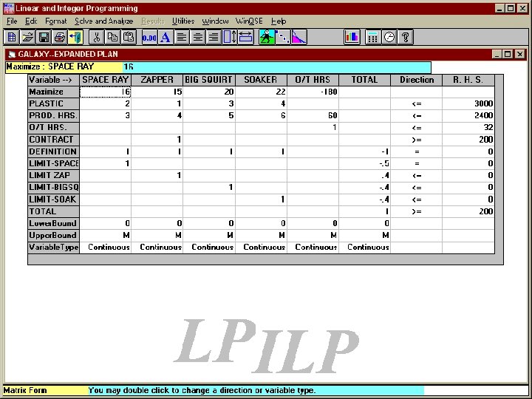Open the Help menu
This screenshot has width=532, height=399.
point(279,21)
